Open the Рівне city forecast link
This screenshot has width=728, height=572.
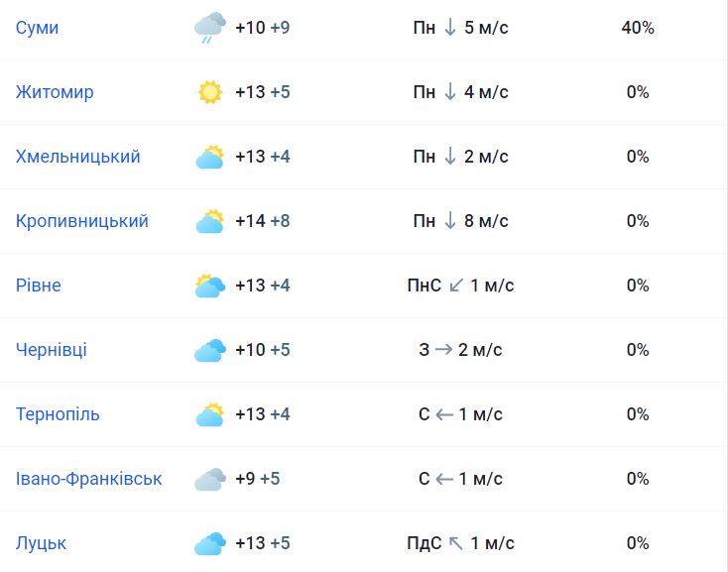[x=39, y=286]
